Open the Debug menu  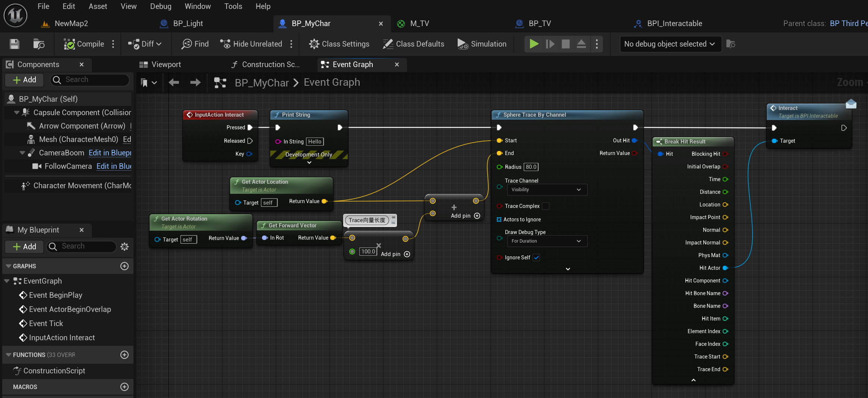point(161,6)
